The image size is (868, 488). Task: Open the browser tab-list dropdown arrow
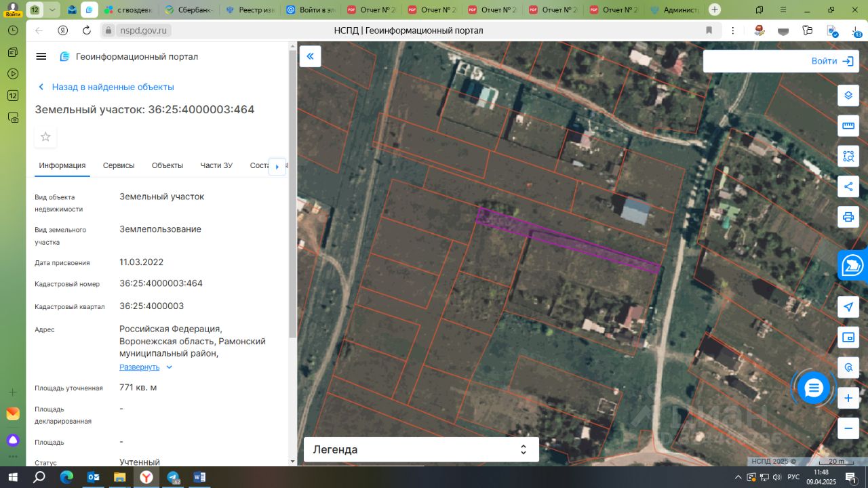52,9
